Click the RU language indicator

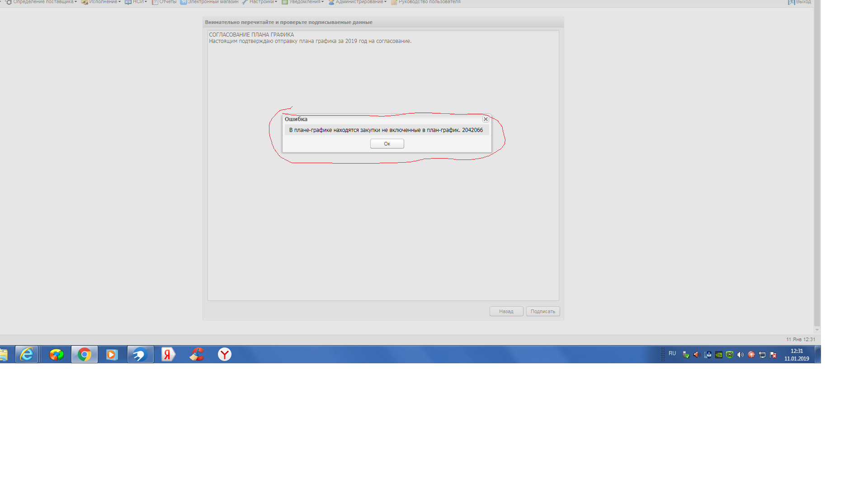[x=672, y=353]
